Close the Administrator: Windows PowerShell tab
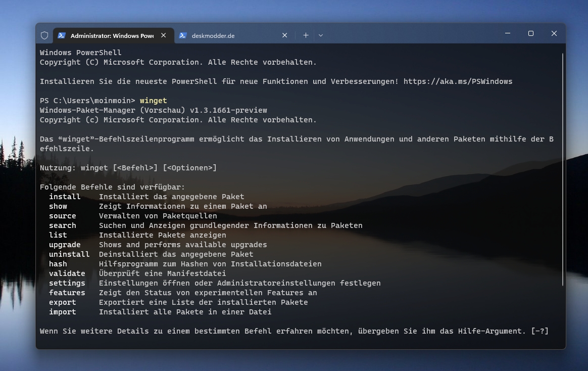The height and width of the screenshot is (371, 588). click(164, 35)
